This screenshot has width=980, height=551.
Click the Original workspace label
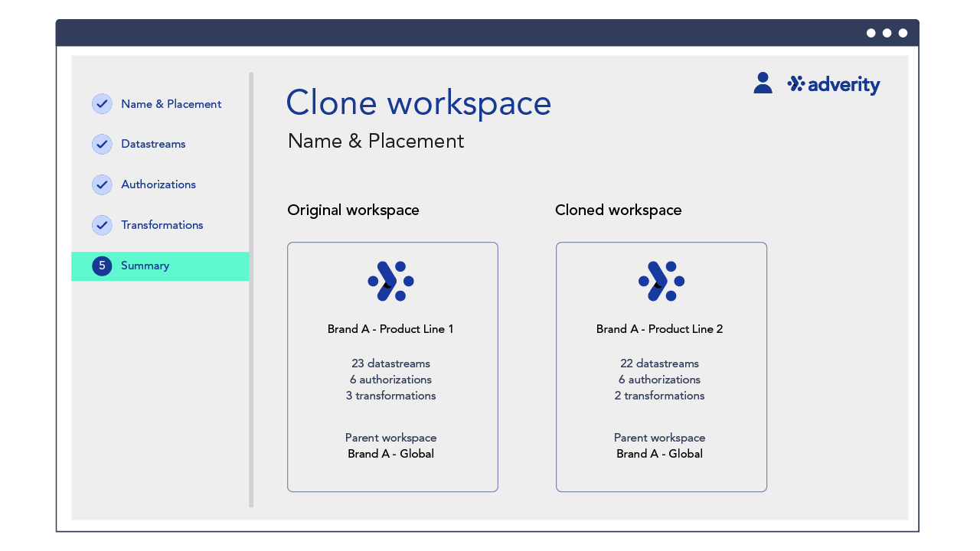tap(353, 210)
